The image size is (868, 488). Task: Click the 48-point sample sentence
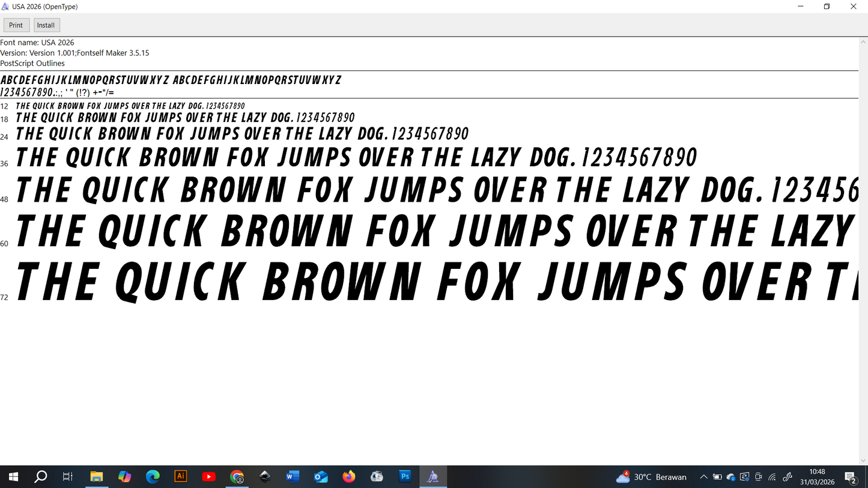pos(437,190)
